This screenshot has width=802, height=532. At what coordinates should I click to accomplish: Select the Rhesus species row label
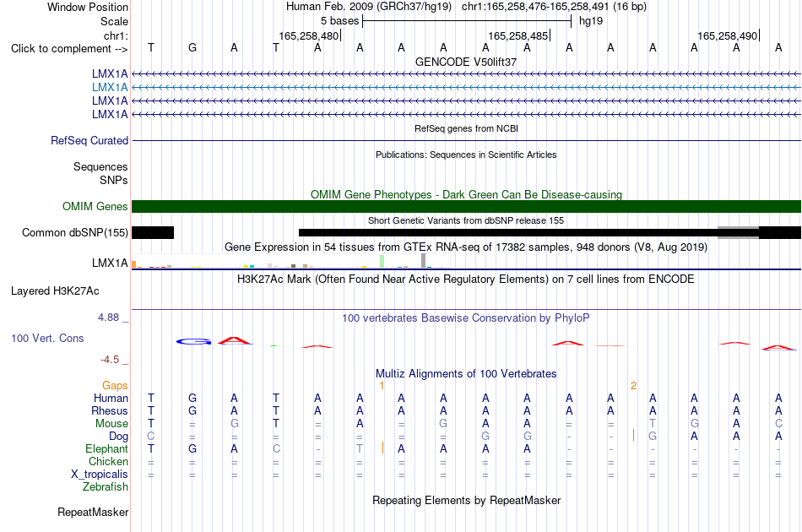pos(110,410)
